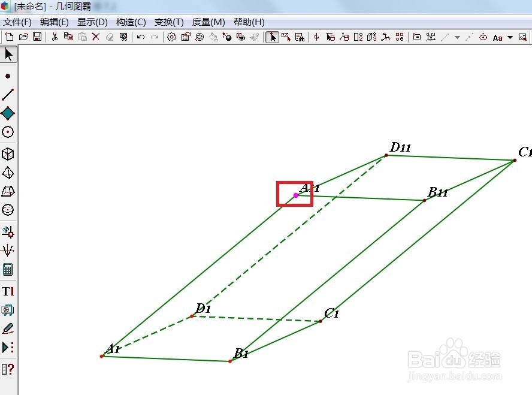Click the 3D coordinate axes icon
532x395 pixels.
386,37
